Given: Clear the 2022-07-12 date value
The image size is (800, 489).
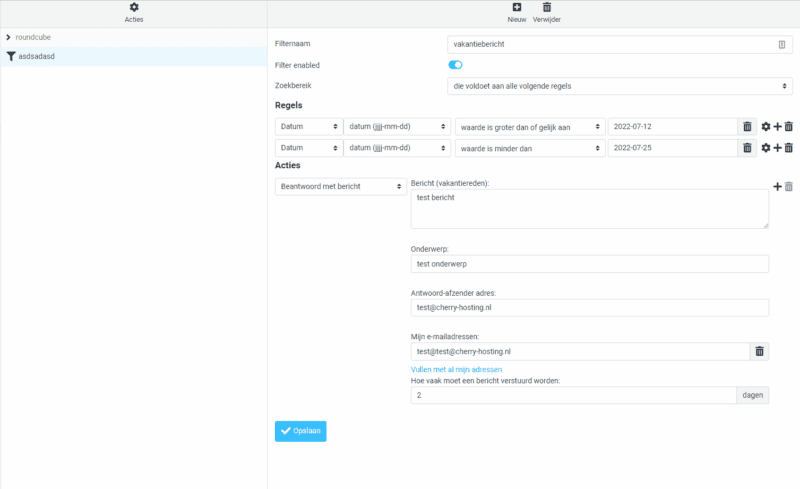Looking at the screenshot, I should (x=747, y=127).
